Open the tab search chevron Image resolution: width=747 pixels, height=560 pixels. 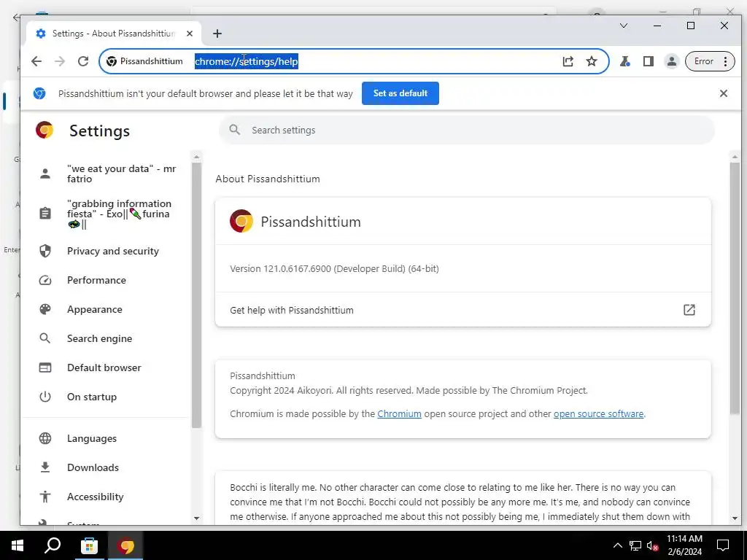[x=623, y=26]
